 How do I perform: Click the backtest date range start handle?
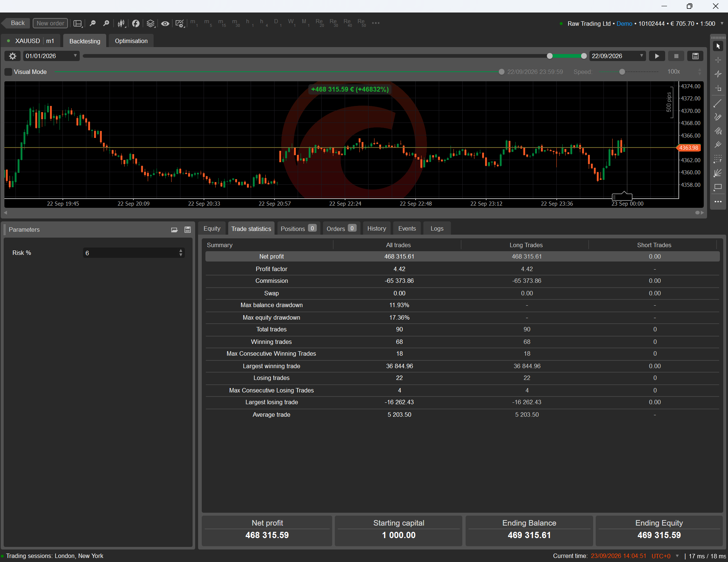[x=550, y=56]
